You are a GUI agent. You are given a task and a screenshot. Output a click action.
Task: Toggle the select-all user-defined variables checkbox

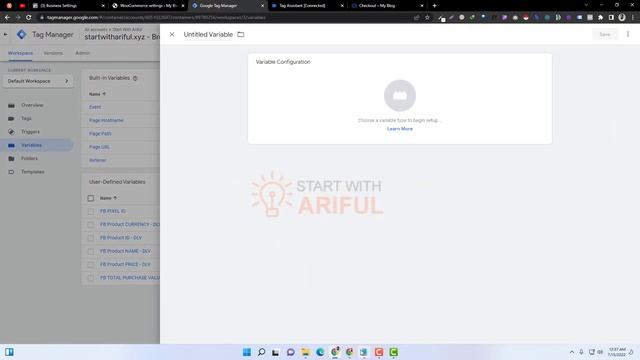tap(91, 198)
